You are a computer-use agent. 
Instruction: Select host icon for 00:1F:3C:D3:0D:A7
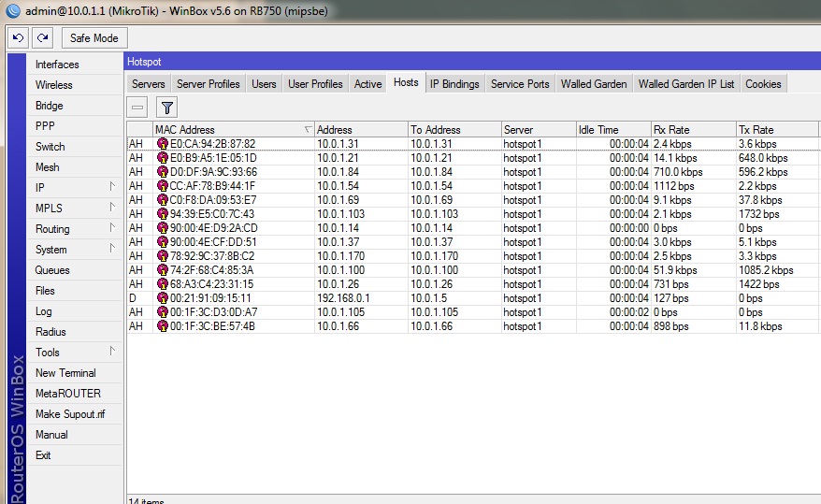coord(163,312)
